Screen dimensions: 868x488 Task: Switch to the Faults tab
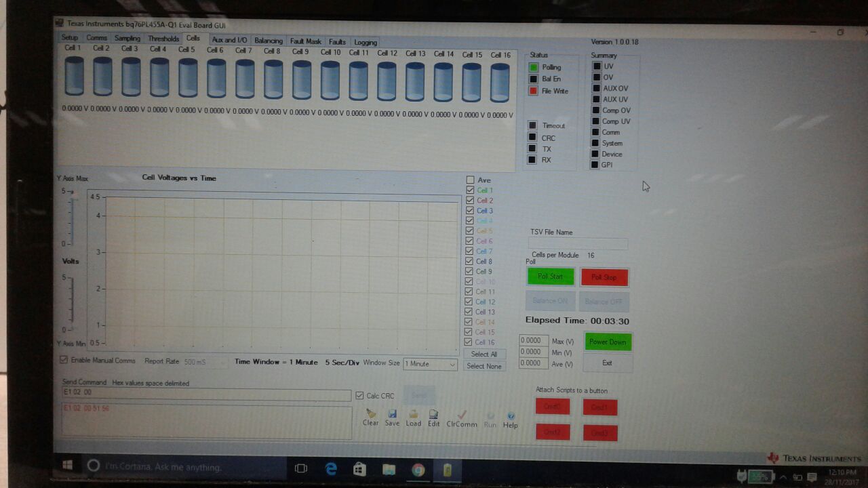[x=337, y=42]
